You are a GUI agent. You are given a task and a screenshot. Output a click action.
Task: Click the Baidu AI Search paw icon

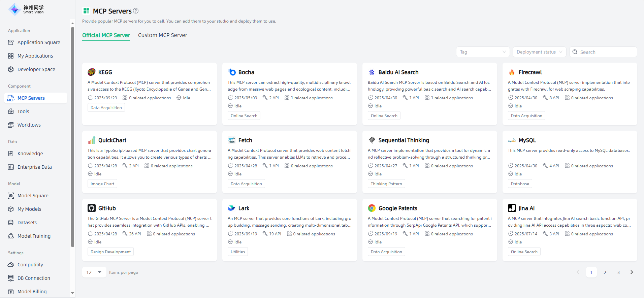pos(372,72)
